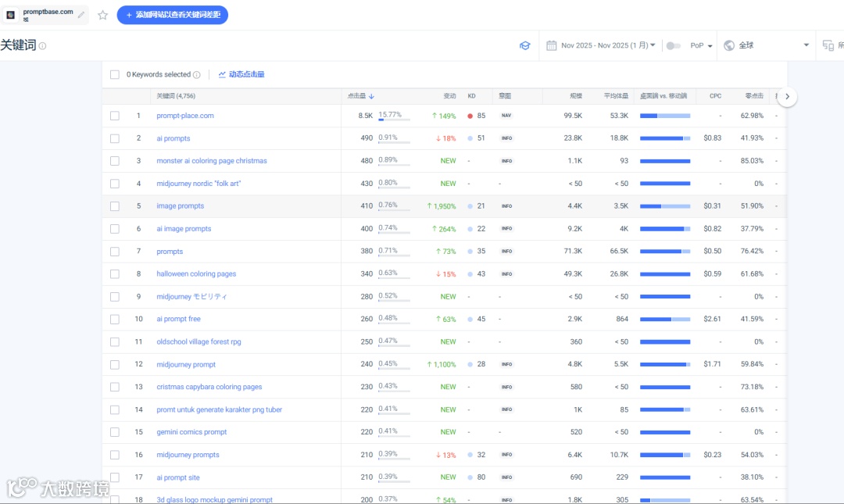The image size is (844, 504).
Task: Click desktop vs mobile bar for ai prompt free
Action: 665,320
